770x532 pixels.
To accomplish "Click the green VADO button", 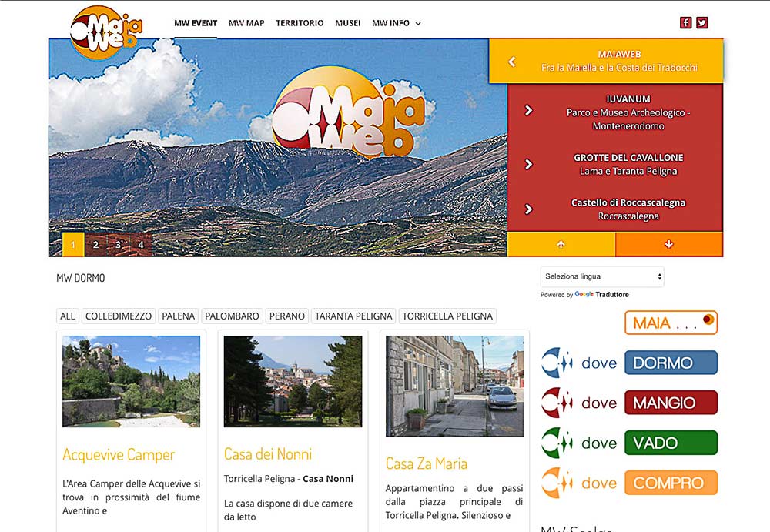I will pyautogui.click(x=671, y=443).
